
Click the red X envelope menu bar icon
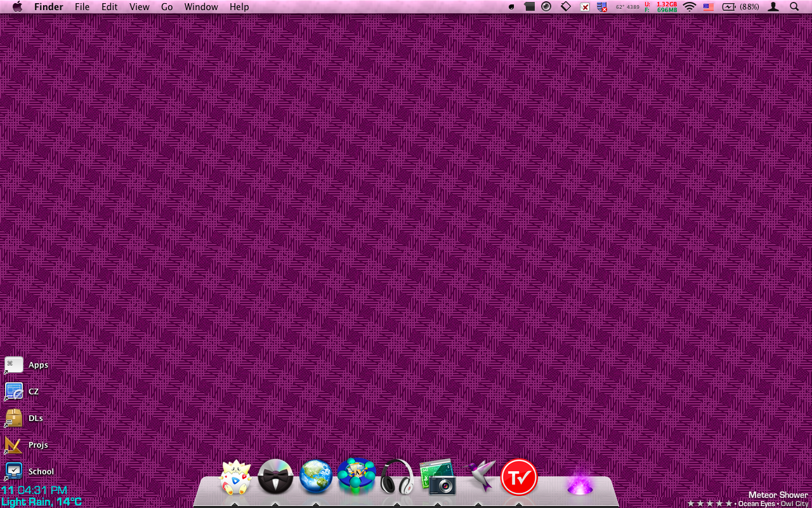point(585,7)
